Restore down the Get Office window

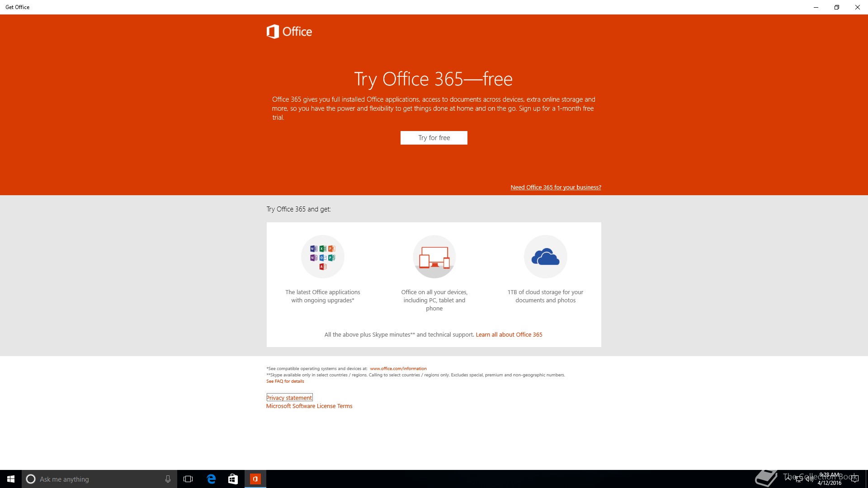click(x=837, y=7)
